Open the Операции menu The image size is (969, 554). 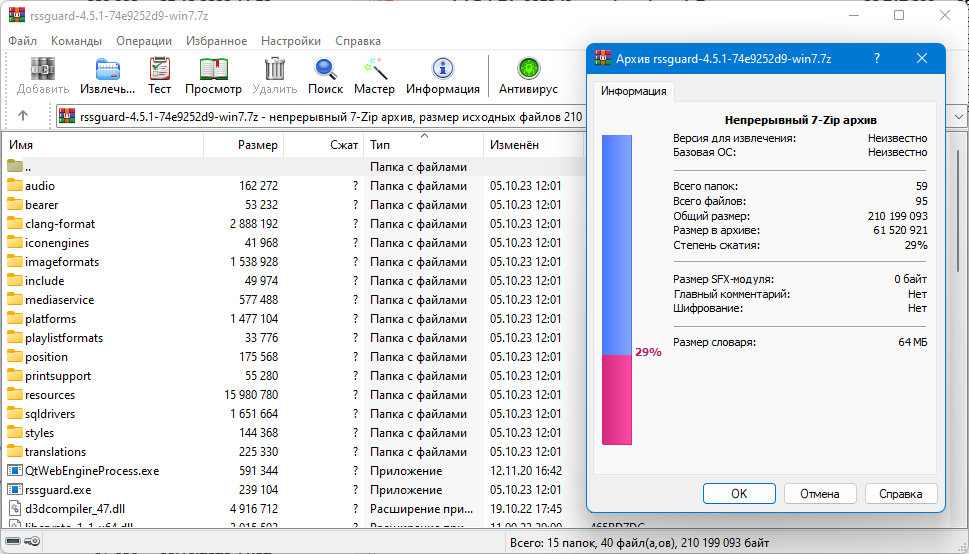coord(144,41)
